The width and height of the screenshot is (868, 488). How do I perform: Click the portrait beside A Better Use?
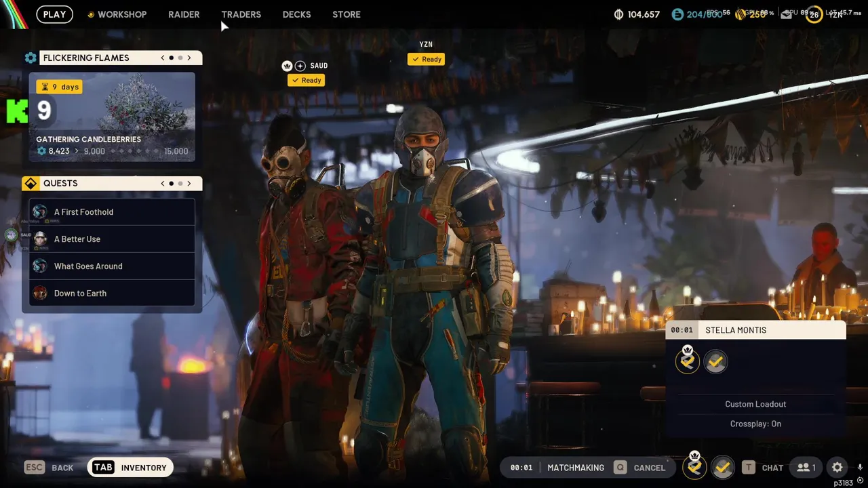coord(40,239)
